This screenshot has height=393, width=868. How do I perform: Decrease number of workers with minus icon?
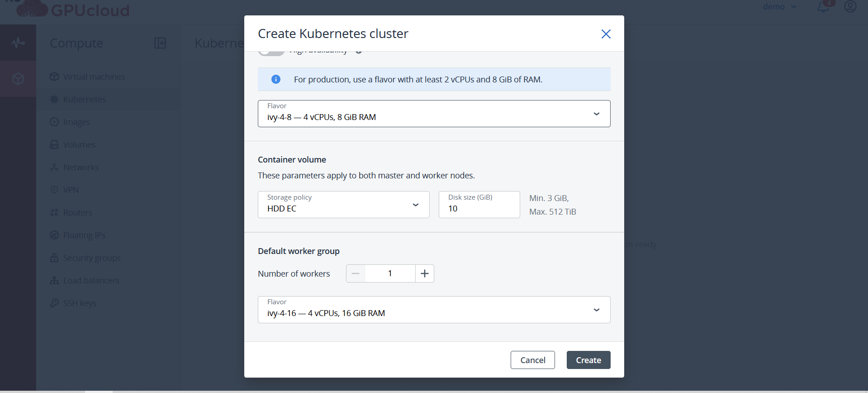coord(356,273)
